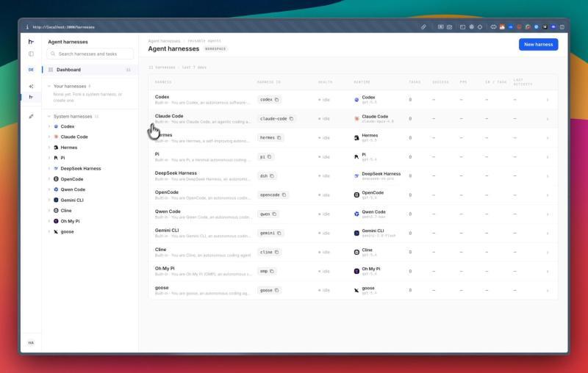Viewport: 588px width, 373px height.
Task: Open the arrow at end of goose row
Action: click(548, 290)
